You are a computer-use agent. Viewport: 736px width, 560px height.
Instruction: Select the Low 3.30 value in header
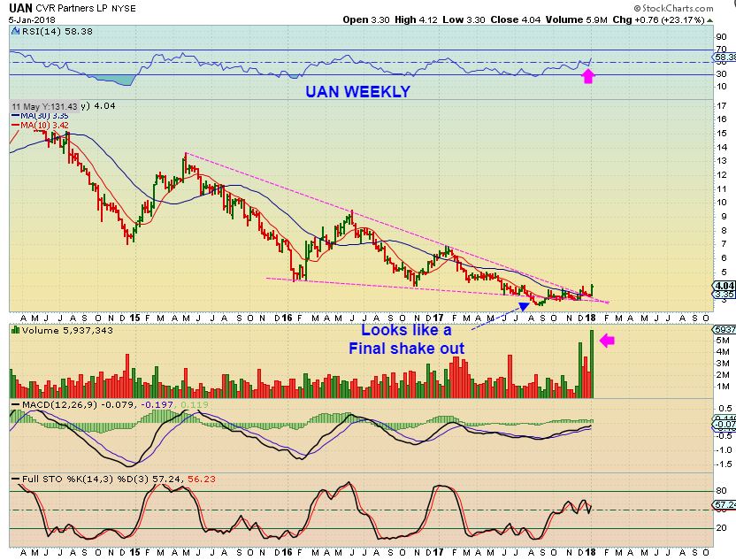(x=464, y=19)
